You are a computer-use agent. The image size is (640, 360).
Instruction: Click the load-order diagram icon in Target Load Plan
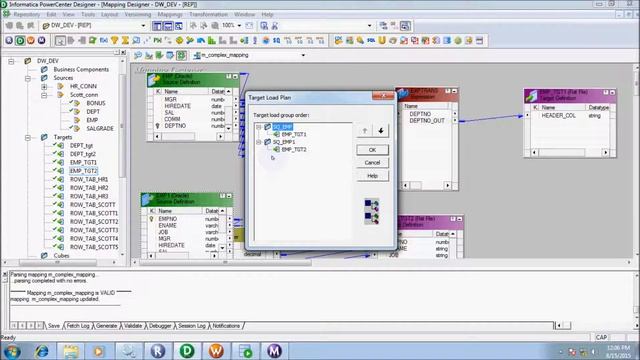(x=371, y=211)
